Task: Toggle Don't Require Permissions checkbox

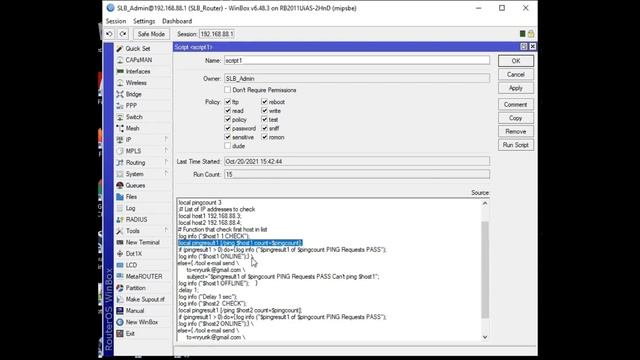Action: [x=227, y=90]
